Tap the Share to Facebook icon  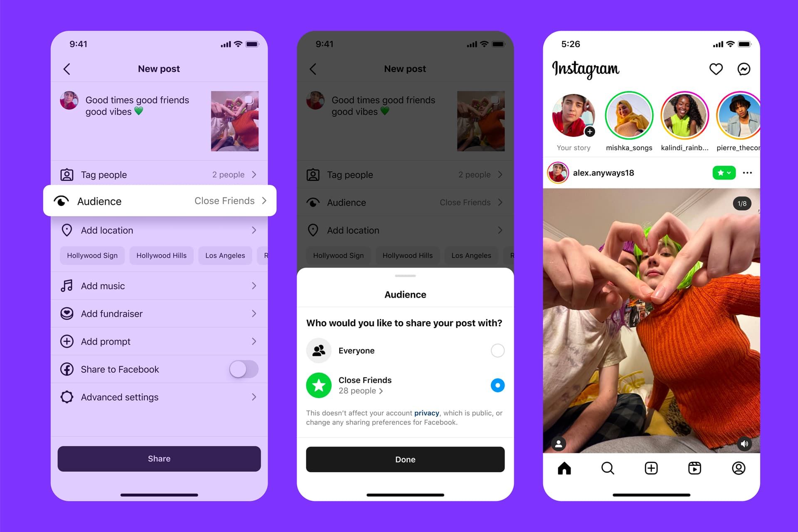pos(66,369)
